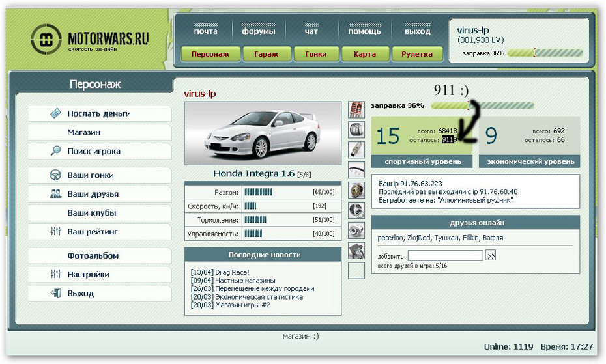Click the exhaust pipe part icon
This screenshot has height=364, width=606.
(356, 150)
